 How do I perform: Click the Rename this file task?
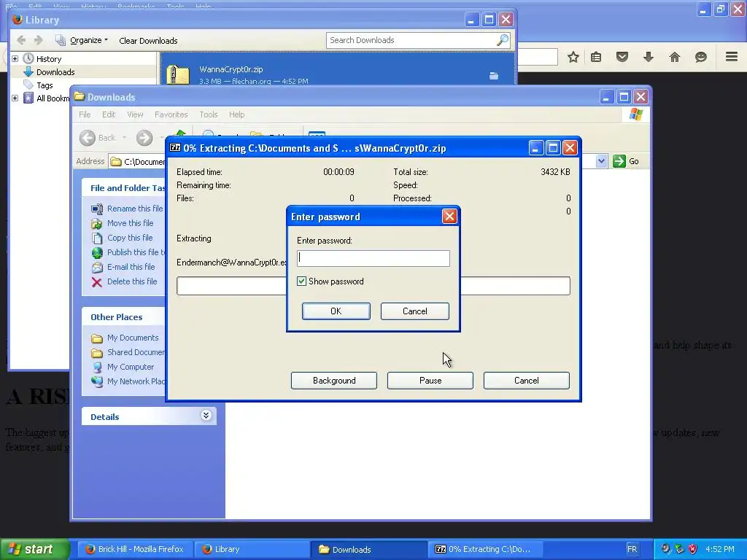tap(135, 209)
